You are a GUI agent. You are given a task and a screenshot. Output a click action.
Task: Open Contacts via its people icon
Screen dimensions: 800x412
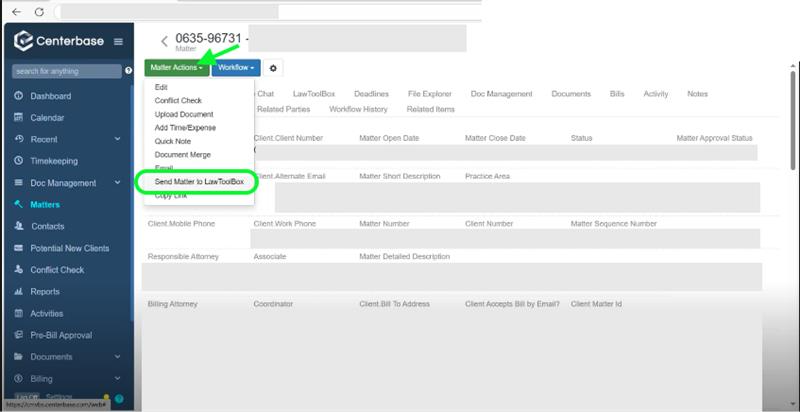[x=19, y=226]
